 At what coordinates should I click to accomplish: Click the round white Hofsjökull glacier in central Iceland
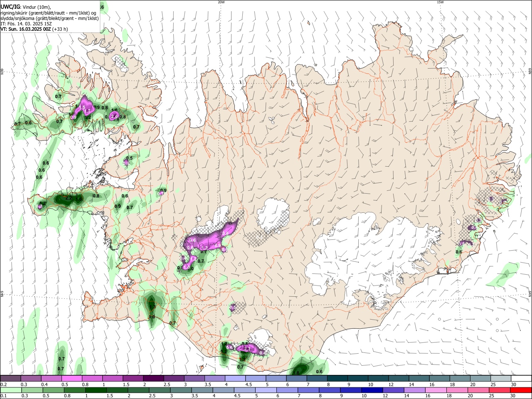[273, 214]
